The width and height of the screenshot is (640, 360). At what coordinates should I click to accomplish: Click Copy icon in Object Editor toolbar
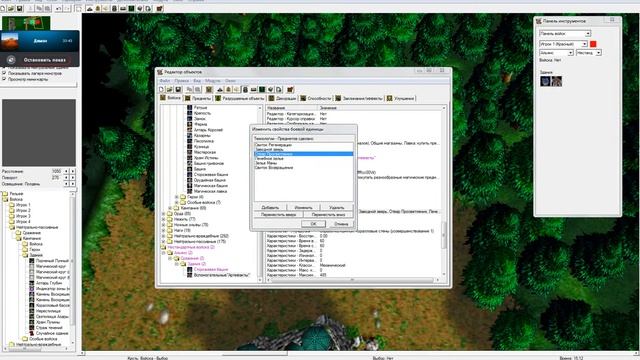tap(189, 89)
